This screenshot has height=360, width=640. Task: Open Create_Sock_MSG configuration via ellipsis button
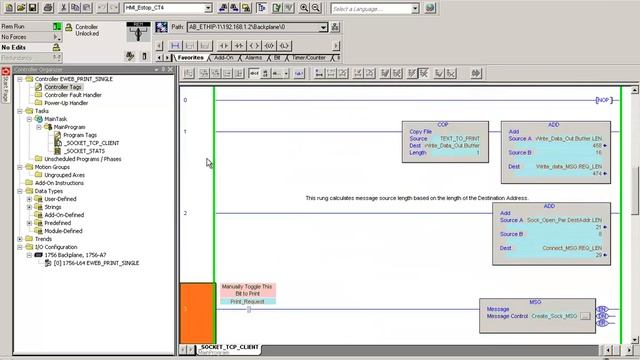pyautogui.click(x=585, y=316)
